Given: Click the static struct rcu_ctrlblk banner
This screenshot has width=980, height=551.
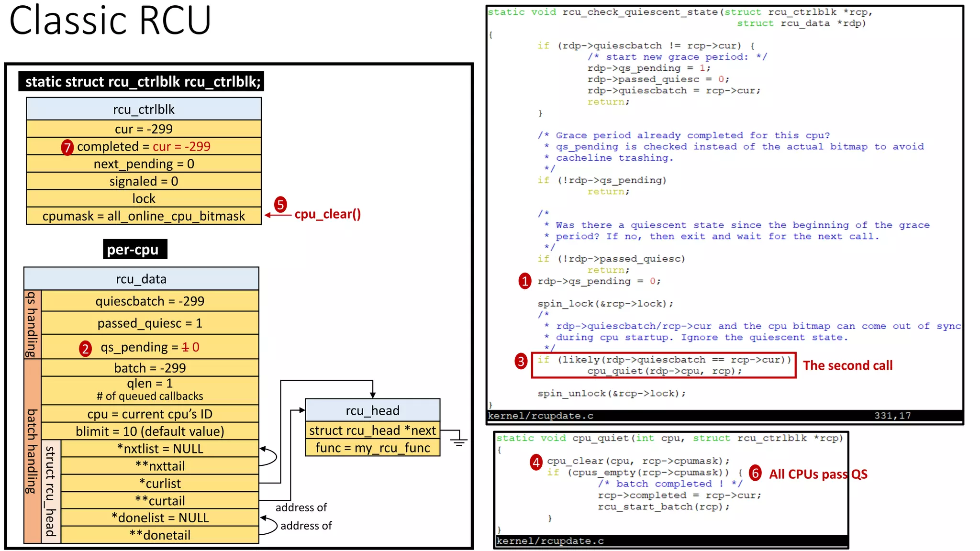Looking at the screenshot, I should [x=142, y=82].
